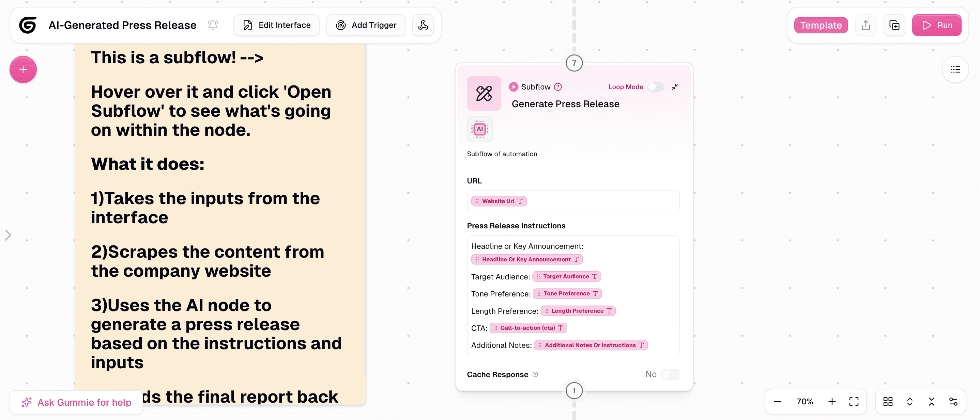
Task: Click the auto-arrange grid icon
Action: [x=888, y=402]
